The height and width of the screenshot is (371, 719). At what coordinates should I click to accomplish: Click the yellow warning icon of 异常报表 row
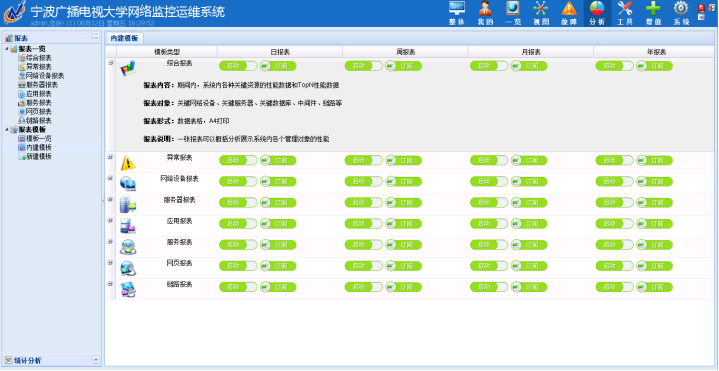click(x=128, y=163)
